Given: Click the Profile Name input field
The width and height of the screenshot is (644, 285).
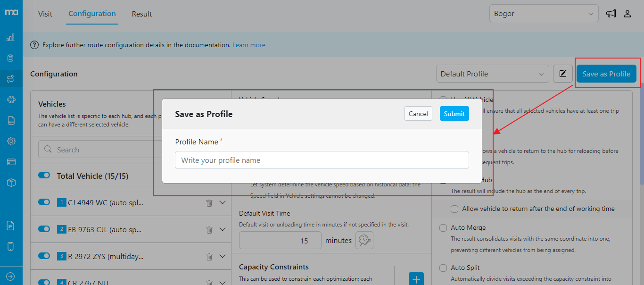Looking at the screenshot, I should 322,160.
